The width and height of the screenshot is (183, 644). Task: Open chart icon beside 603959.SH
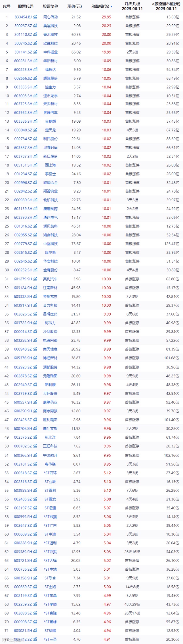[x=35, y=490]
